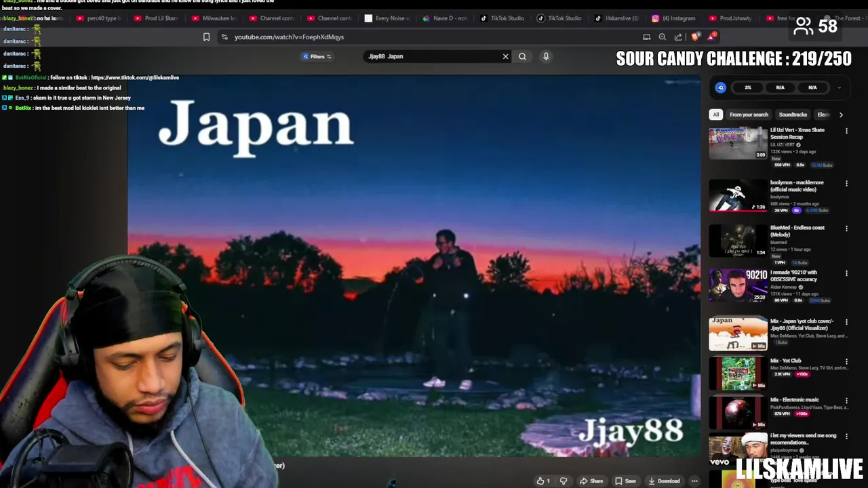The height and width of the screenshot is (488, 868).
Task: Open options menu for Mix - Yot Club
Action: [846, 362]
